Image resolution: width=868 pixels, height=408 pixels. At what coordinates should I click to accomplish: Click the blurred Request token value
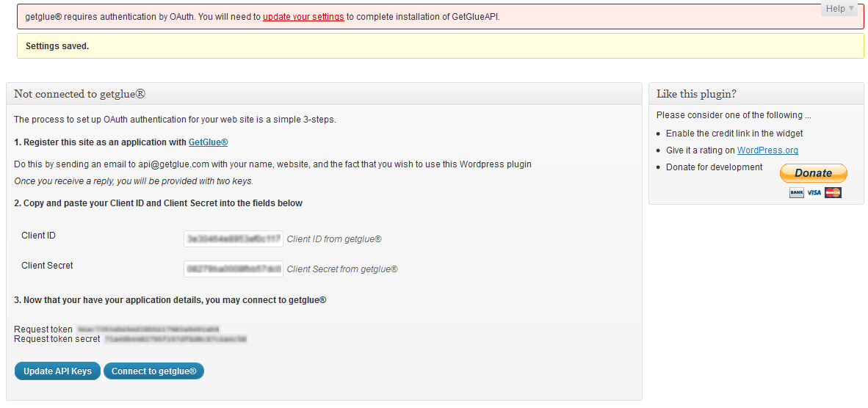coord(148,329)
